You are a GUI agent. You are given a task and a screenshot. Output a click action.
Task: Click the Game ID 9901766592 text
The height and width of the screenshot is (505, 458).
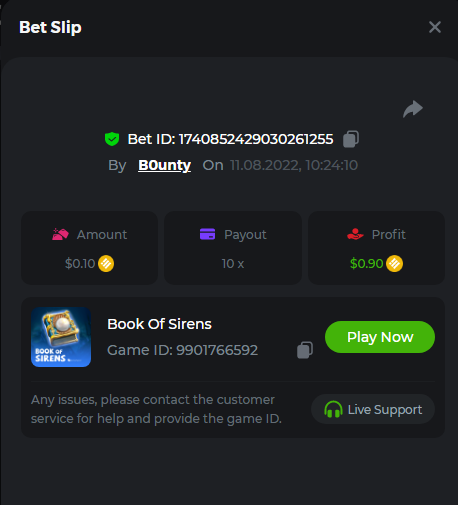(182, 350)
